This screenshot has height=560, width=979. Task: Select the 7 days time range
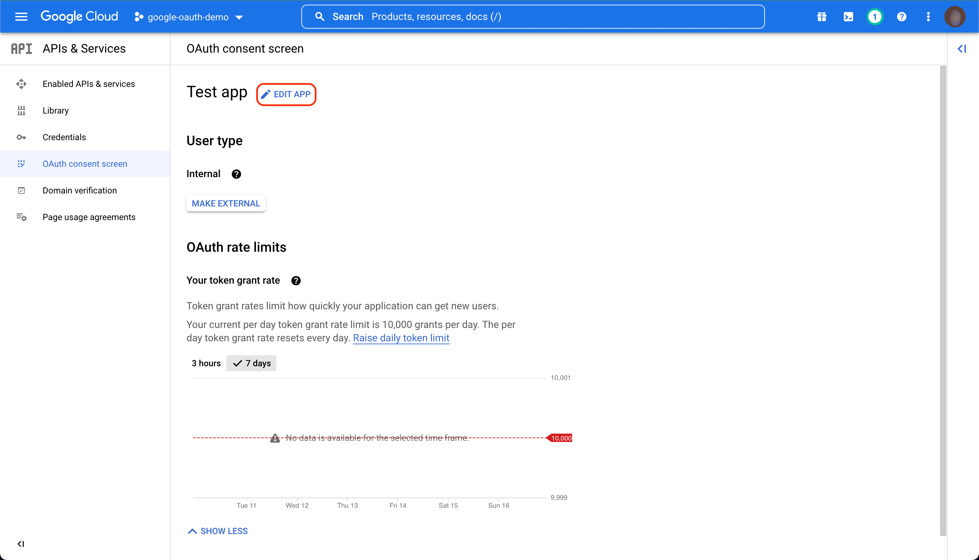252,363
